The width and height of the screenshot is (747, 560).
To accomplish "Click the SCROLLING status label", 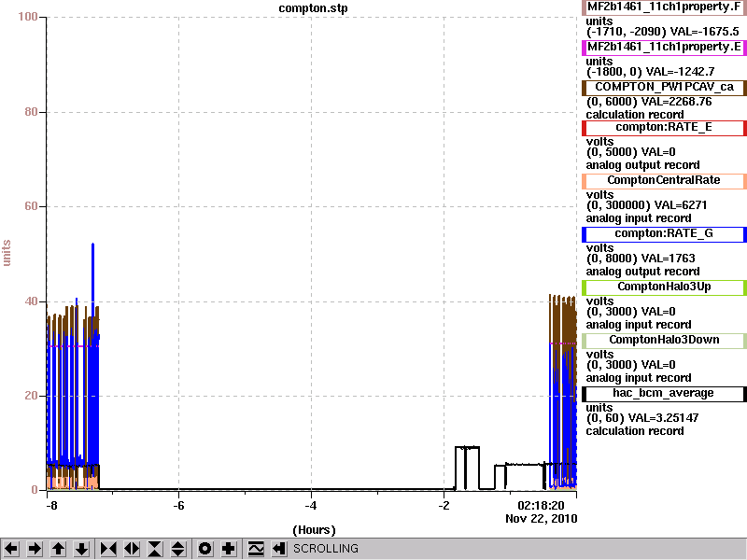I will coord(325,549).
